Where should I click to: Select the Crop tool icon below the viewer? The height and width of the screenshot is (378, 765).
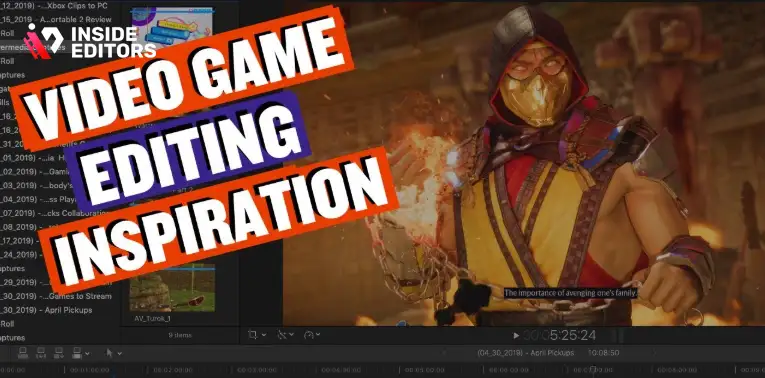coord(253,335)
